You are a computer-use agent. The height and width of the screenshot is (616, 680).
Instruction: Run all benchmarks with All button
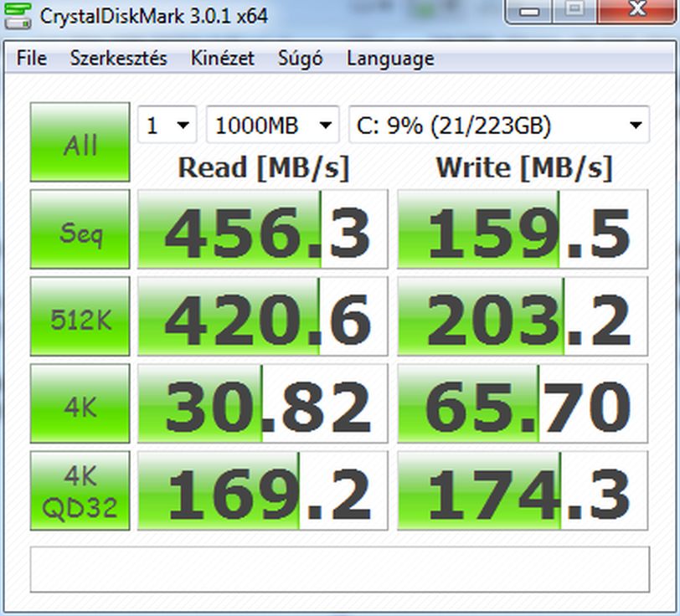click(x=80, y=142)
